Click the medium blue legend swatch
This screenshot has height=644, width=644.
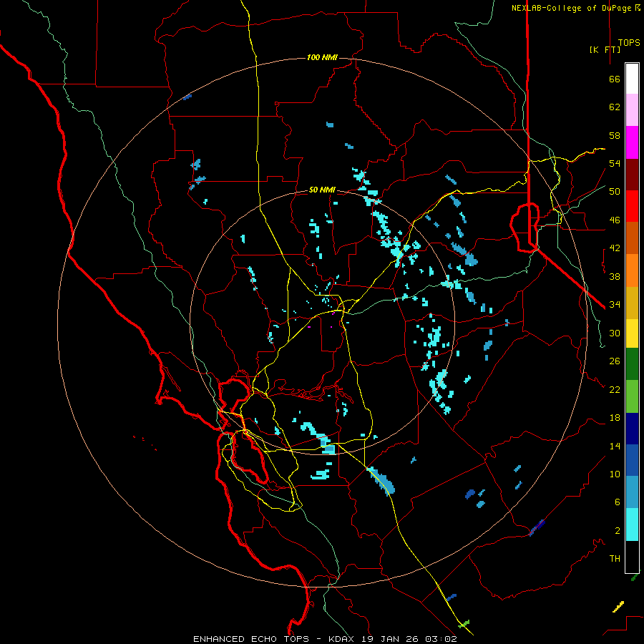632,460
